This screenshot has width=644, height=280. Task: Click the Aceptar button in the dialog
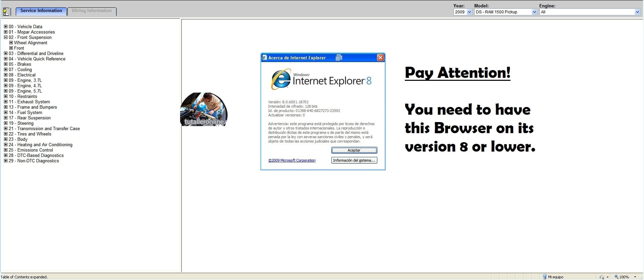pyautogui.click(x=354, y=150)
